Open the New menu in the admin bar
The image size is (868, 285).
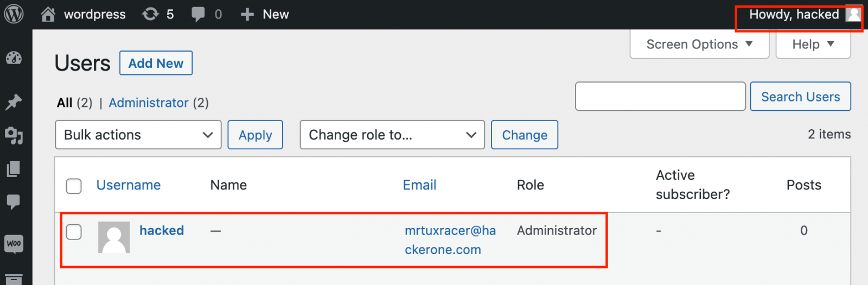point(265,14)
